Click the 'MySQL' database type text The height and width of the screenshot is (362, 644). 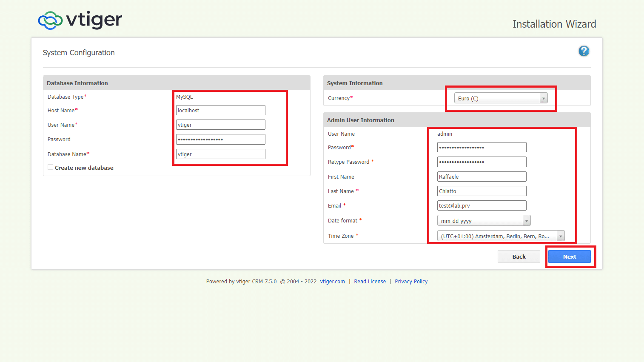tap(184, 97)
